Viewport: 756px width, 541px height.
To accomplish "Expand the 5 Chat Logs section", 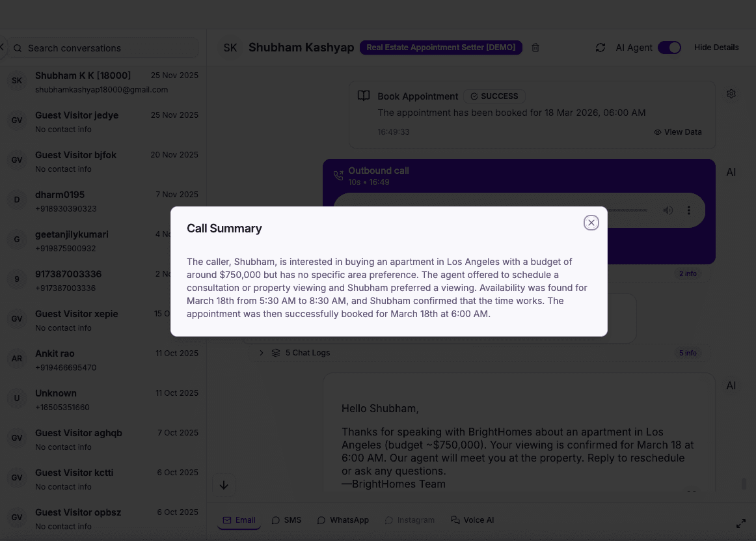I will (x=261, y=352).
